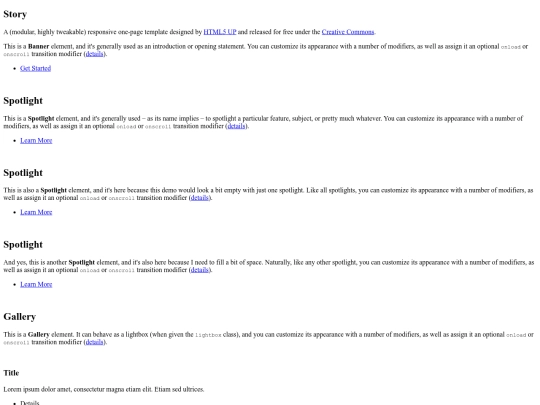The height and width of the screenshot is (405, 540).
Task: Open details link in Gallery paragraph
Action: click(x=94, y=342)
